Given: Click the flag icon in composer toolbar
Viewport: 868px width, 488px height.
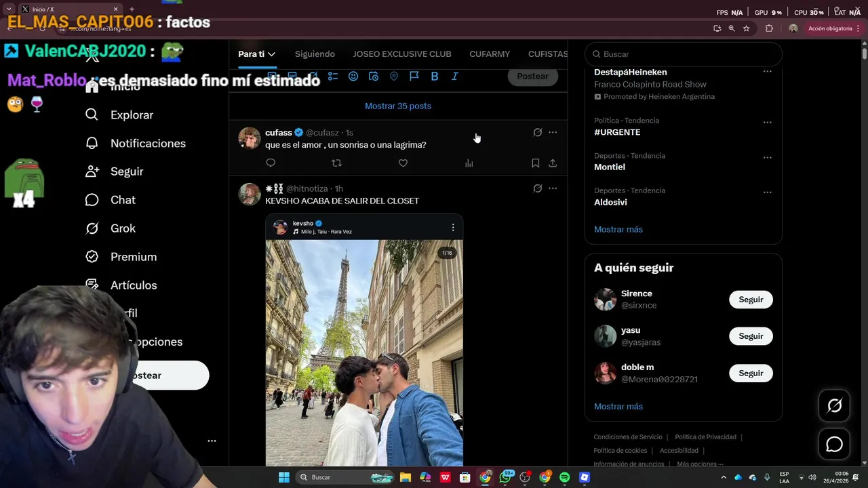Looking at the screenshot, I should (414, 77).
